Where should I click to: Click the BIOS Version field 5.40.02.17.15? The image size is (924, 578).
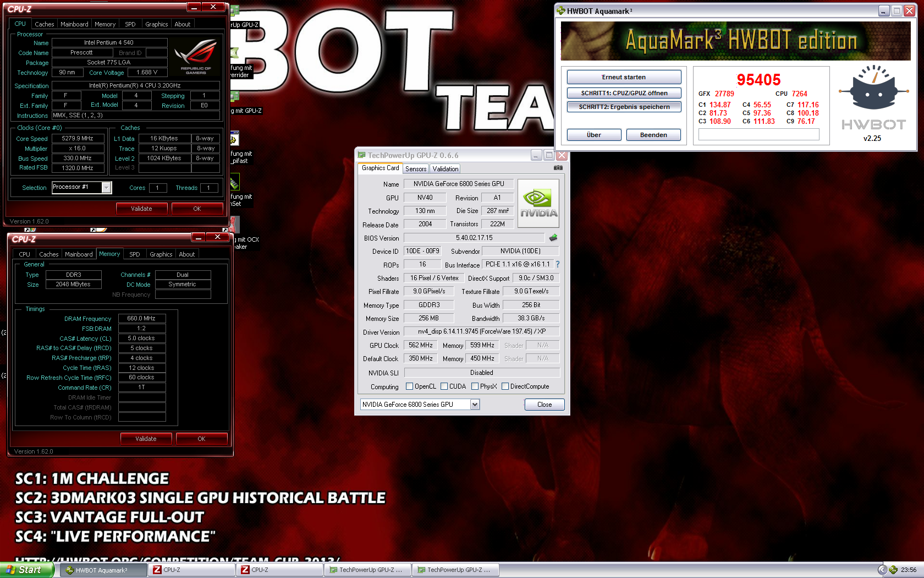tap(474, 238)
